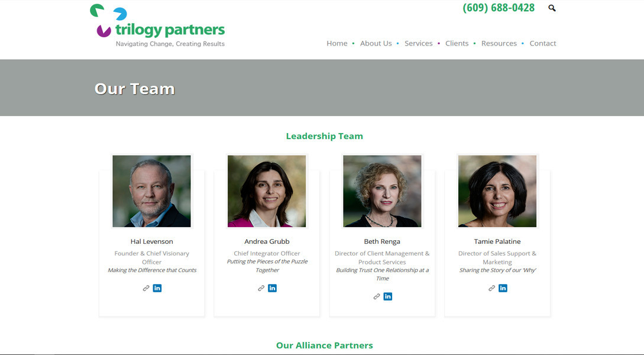Click Andrea Grubb's chain link icon

[x=261, y=288]
